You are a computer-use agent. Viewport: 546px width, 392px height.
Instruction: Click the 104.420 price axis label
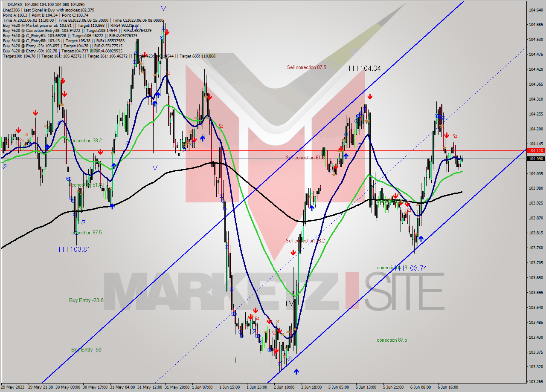tap(536, 69)
